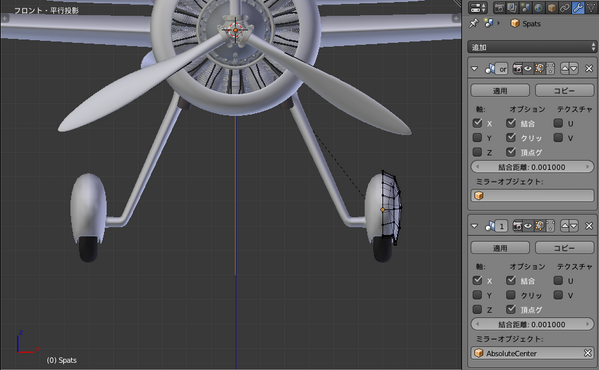This screenshot has width=599, height=370.
Task: Open the Scene properties tab
Action: pos(525,7)
